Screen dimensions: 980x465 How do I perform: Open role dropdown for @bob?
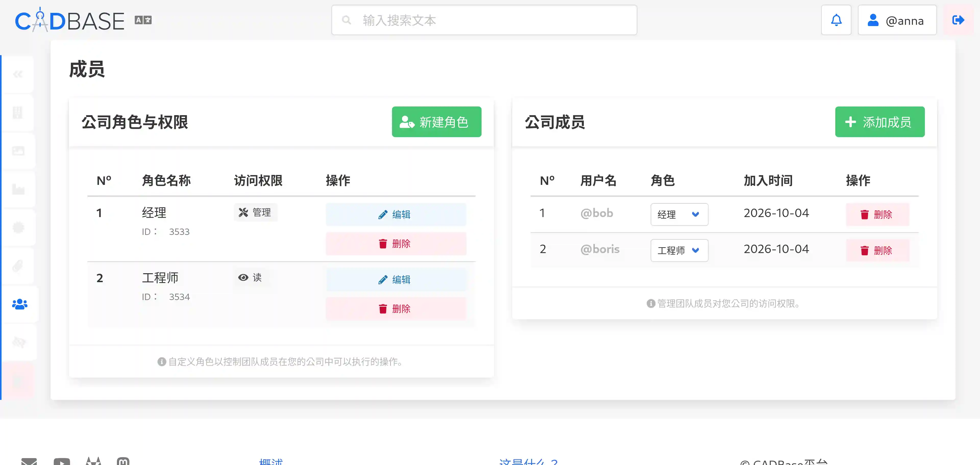click(x=679, y=214)
